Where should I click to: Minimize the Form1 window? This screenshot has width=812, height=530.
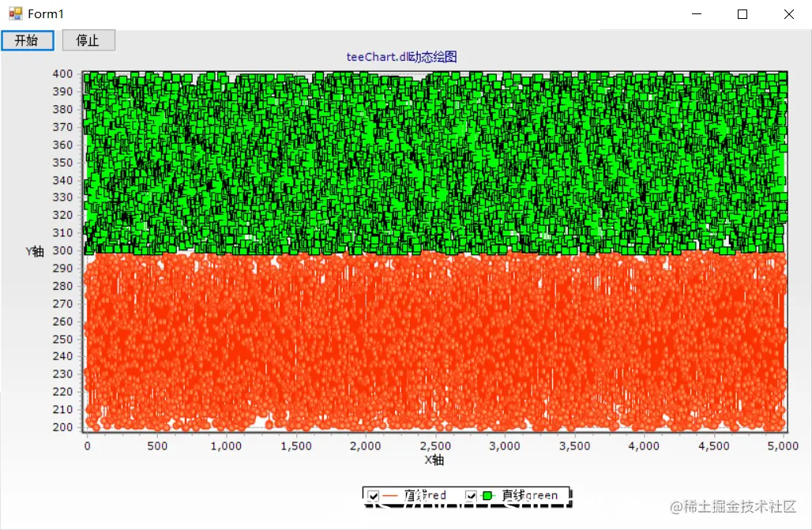click(697, 14)
